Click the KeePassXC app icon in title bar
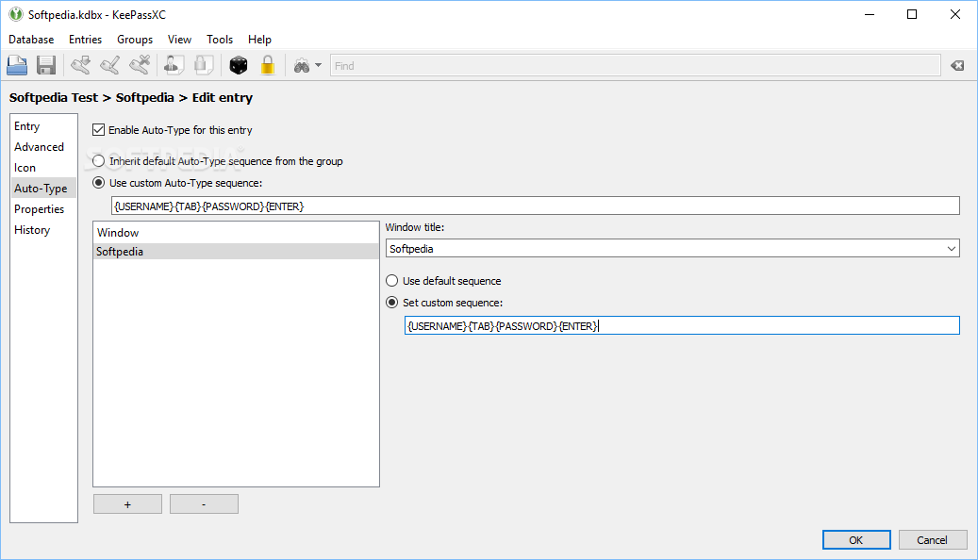The height and width of the screenshot is (560, 978). 16,14
